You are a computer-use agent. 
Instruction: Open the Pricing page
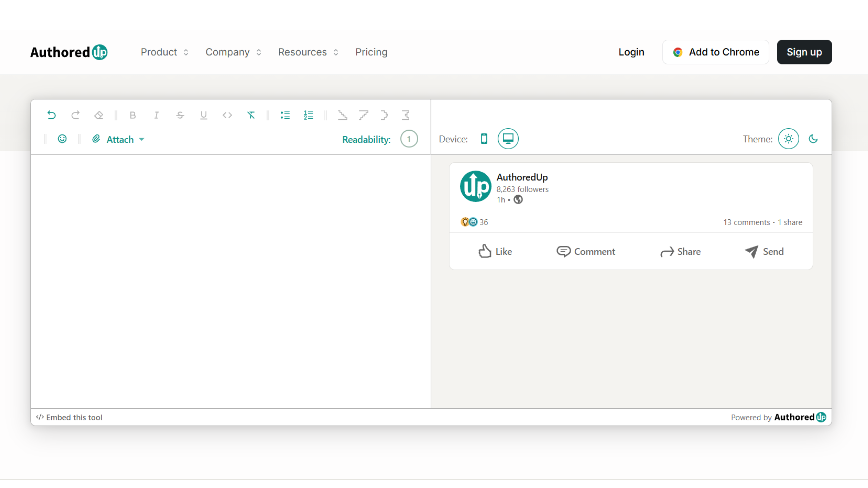pos(371,52)
